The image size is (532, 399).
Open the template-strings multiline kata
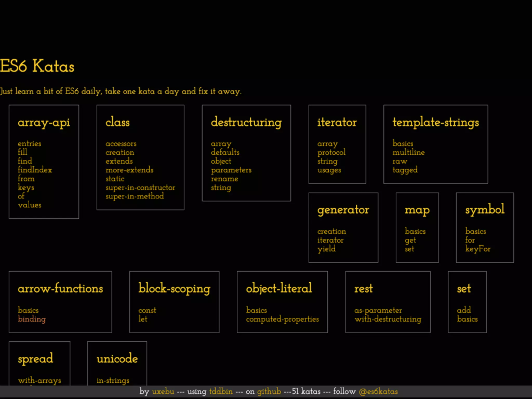pos(408,152)
